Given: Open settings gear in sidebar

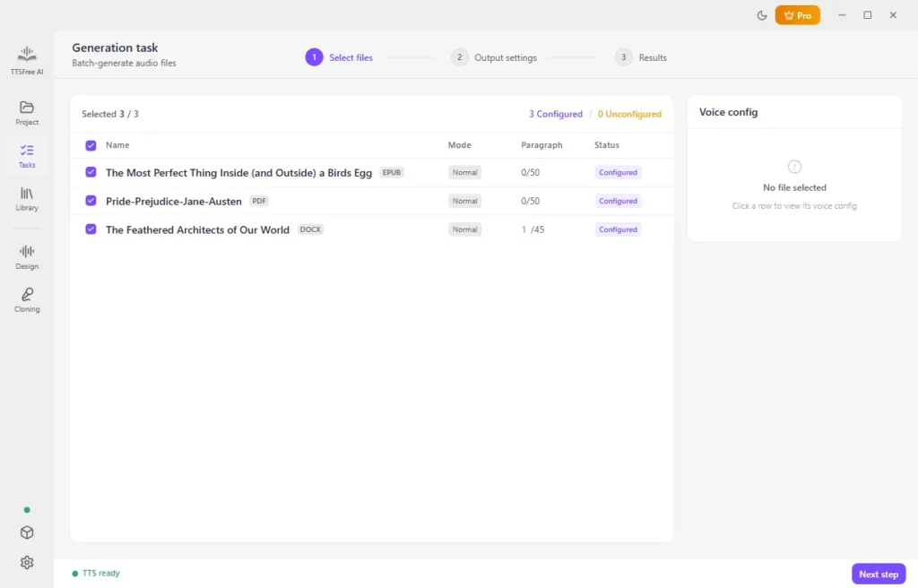Looking at the screenshot, I should click(x=27, y=562).
